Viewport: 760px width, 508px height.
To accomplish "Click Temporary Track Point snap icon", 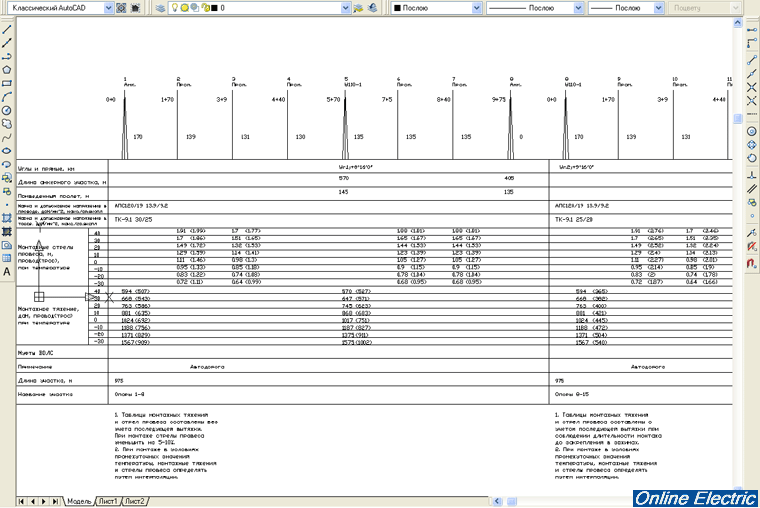I will pyautogui.click(x=752, y=31).
